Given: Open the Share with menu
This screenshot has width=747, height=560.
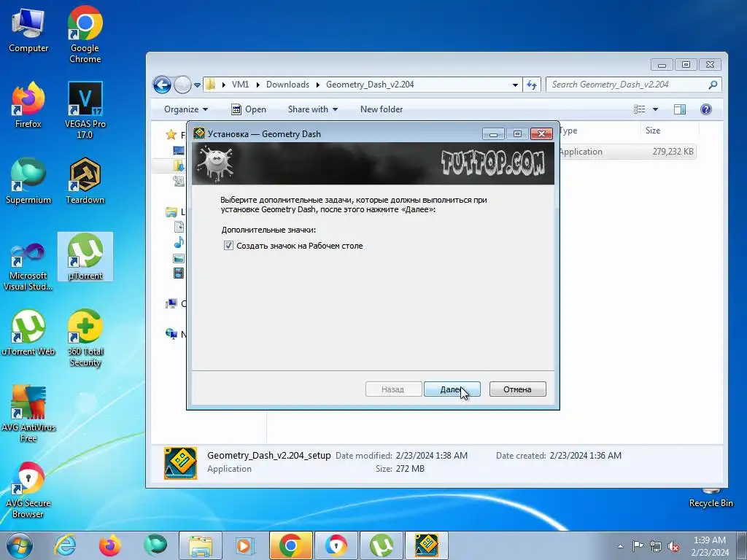Looking at the screenshot, I should tap(312, 109).
